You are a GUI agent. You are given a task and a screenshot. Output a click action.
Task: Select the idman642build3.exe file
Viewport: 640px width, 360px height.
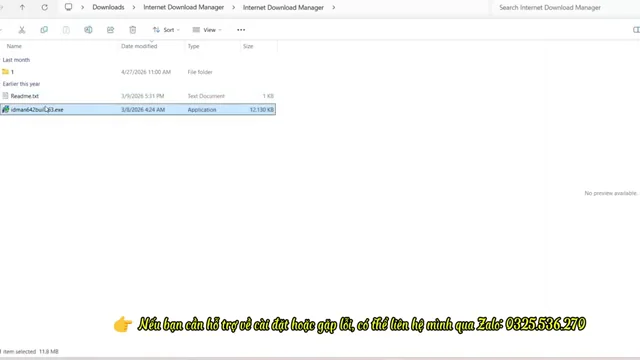point(138,109)
